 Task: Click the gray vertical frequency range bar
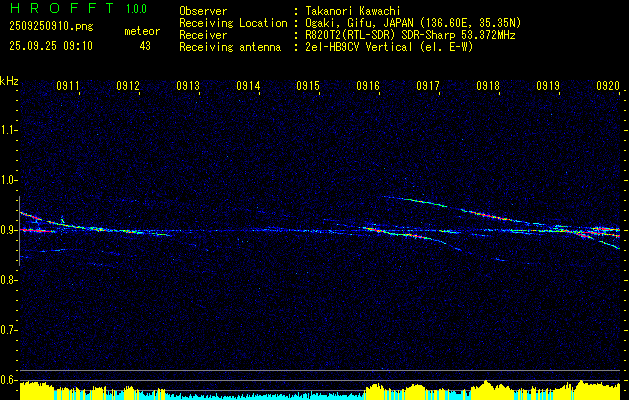[19, 231]
